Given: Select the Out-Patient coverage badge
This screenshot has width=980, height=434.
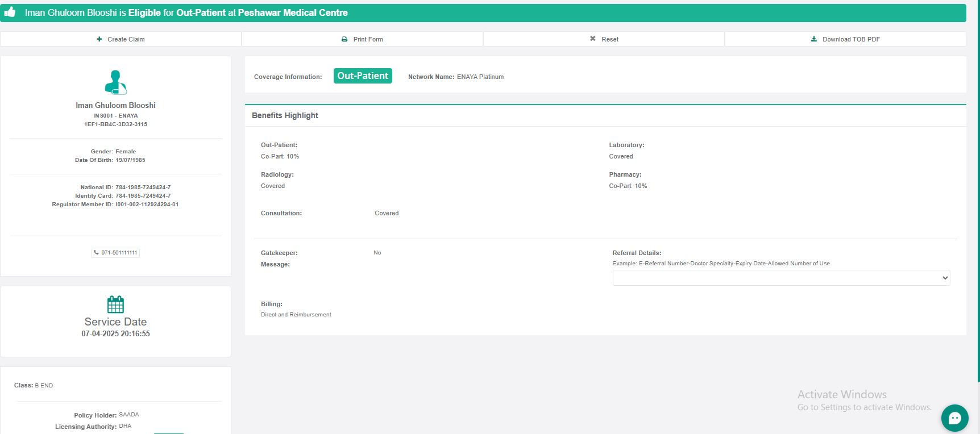Looking at the screenshot, I should tap(363, 76).
